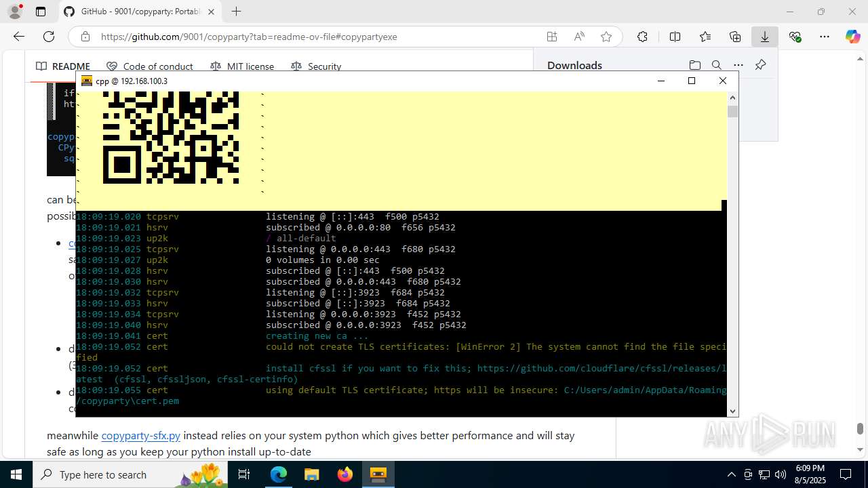
Task: Click the Edge profile avatar icon
Action: click(x=14, y=12)
